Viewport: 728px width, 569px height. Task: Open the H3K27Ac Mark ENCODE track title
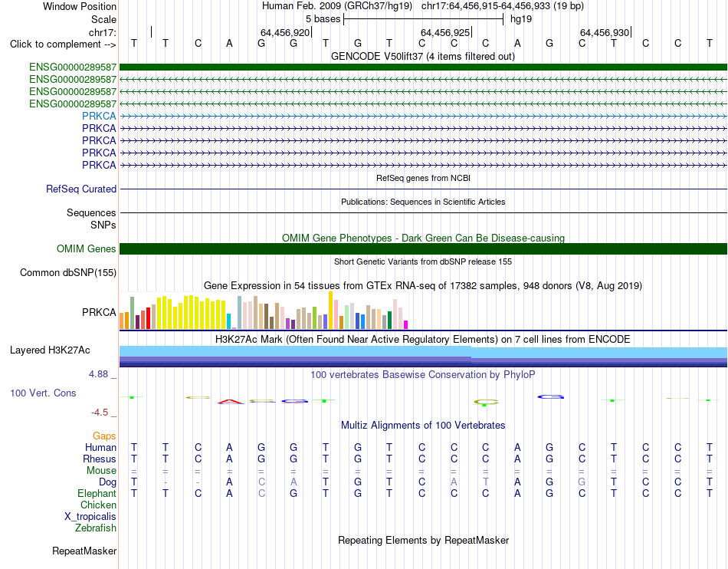[x=422, y=340]
